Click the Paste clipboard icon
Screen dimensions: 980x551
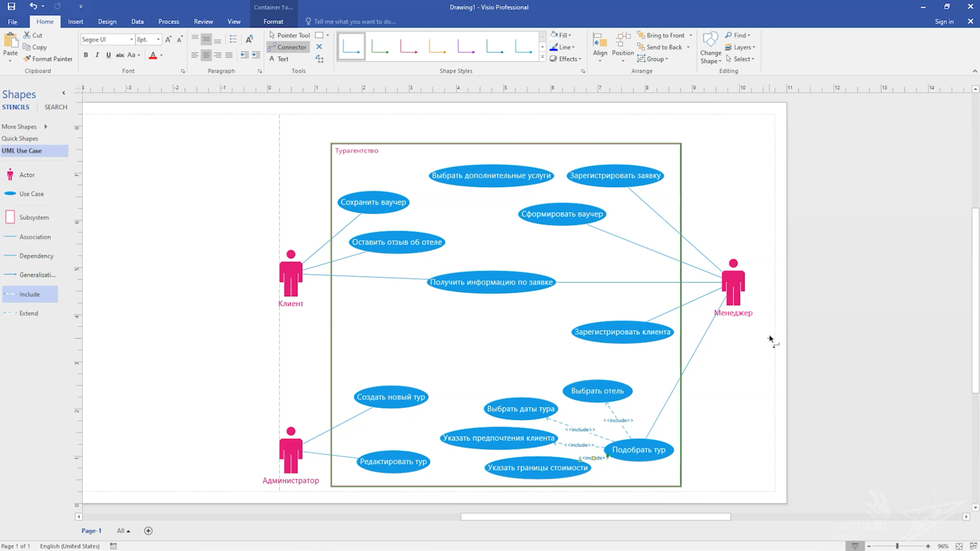[10, 41]
